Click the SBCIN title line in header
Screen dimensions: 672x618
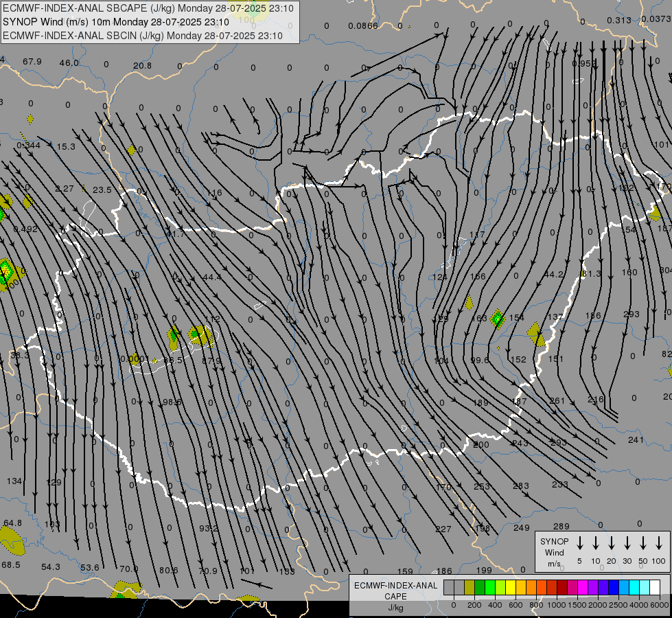click(x=143, y=36)
